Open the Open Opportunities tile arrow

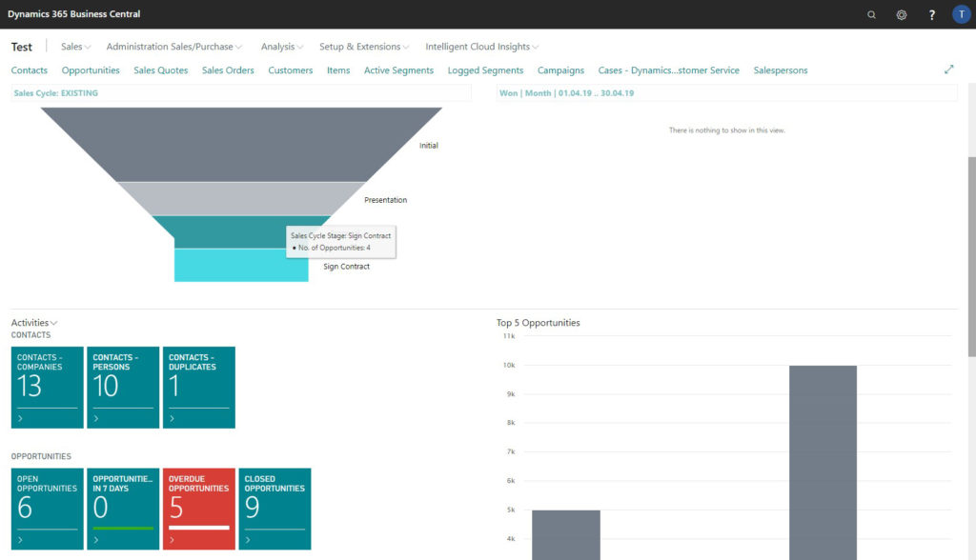click(20, 539)
